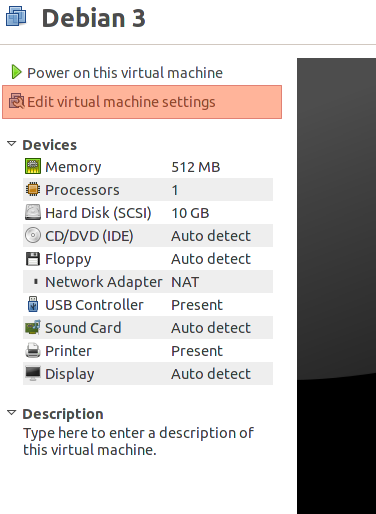Click the Sound Card icon
This screenshot has height=514, width=376.
33,327
